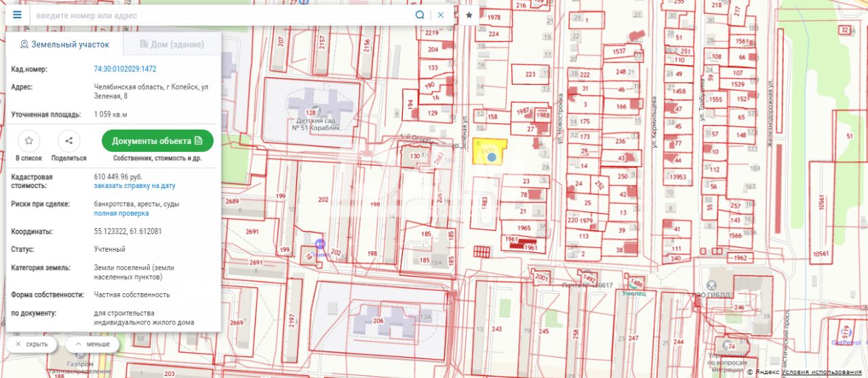Image resolution: width=868 pixels, height=378 pixels.
Task: Click the purple Эликс place marker
Action: click(320, 244)
